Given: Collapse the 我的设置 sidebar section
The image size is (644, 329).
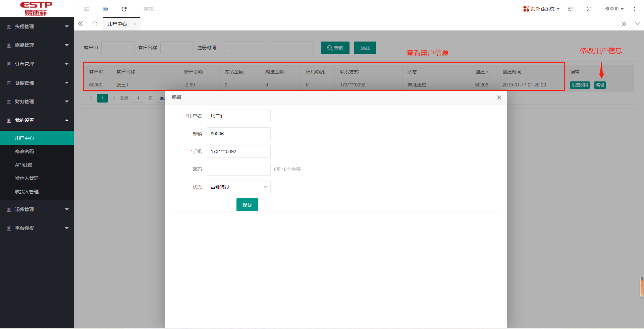Looking at the screenshot, I should click(x=37, y=120).
